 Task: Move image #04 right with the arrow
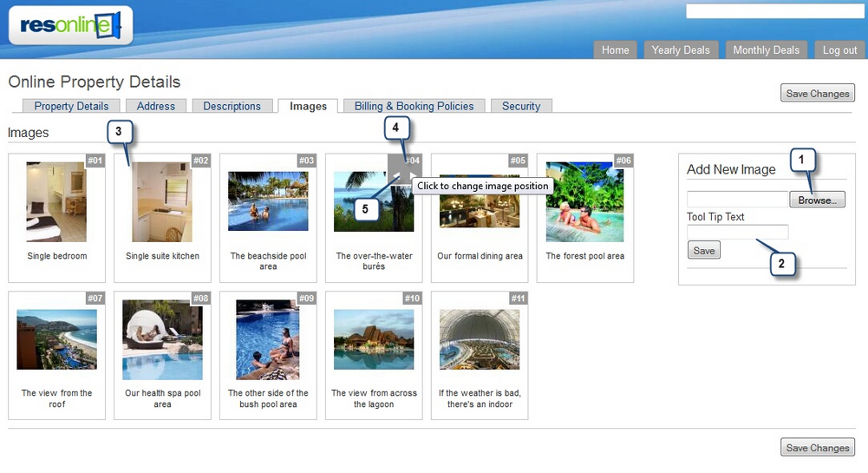pyautogui.click(x=413, y=176)
